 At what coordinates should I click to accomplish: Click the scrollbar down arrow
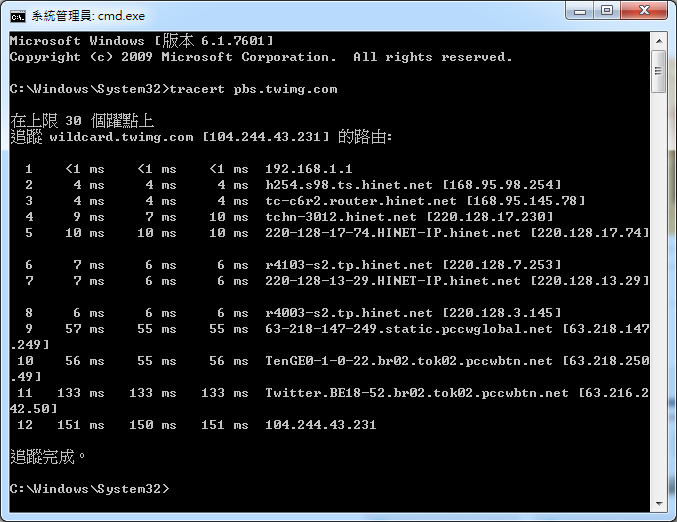click(x=659, y=503)
